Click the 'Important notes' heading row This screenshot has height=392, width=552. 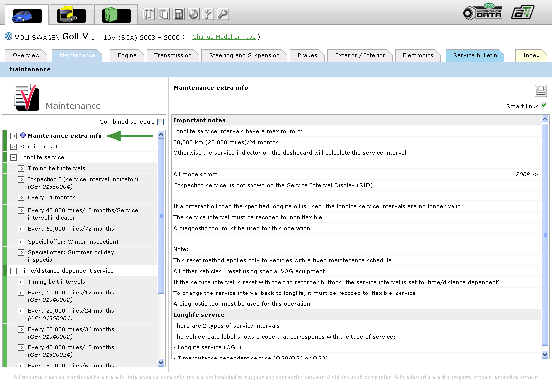pos(356,120)
